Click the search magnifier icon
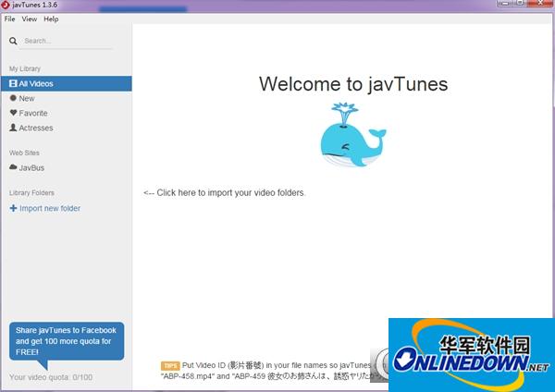Viewport: 555px width, 392px height. point(13,41)
